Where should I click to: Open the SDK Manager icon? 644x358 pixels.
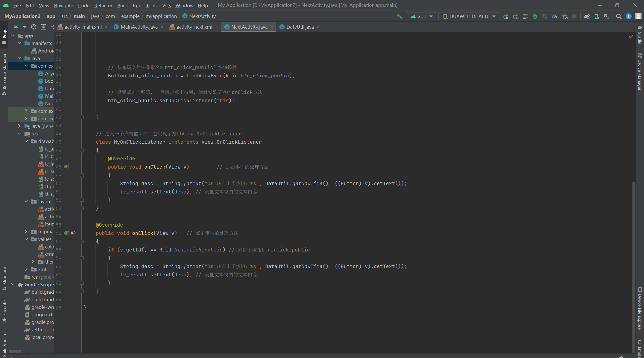coord(606,16)
